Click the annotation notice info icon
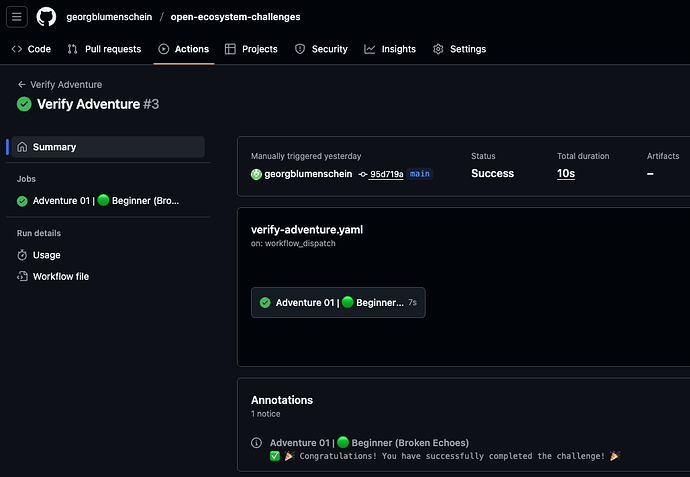 point(256,443)
